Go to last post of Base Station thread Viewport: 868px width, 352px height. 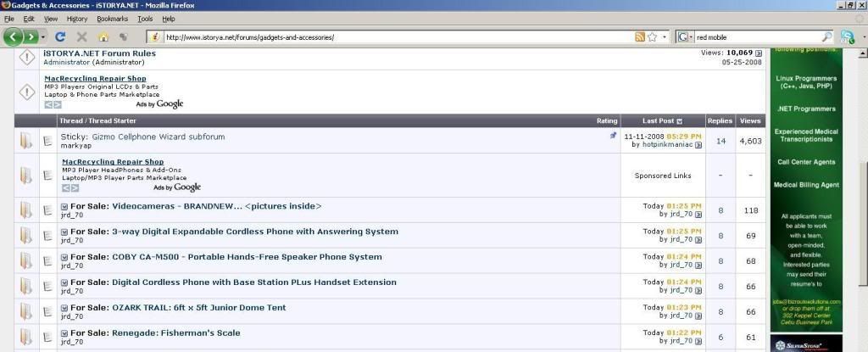[x=698, y=290]
